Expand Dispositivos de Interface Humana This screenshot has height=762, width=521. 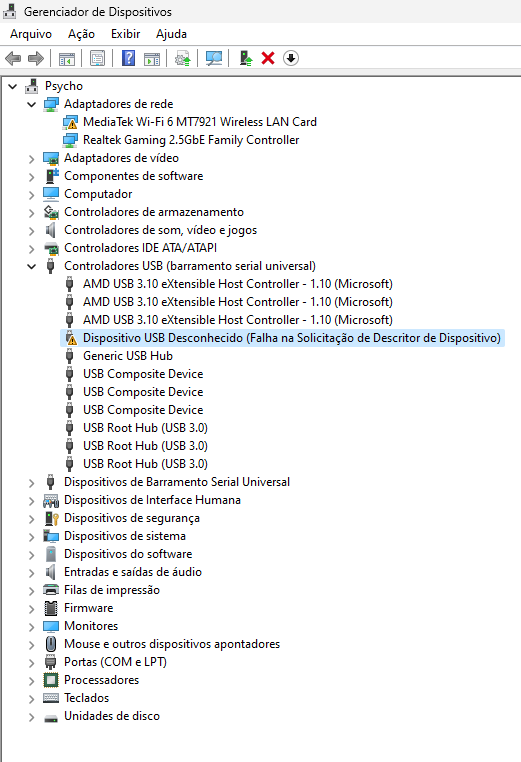click(x=32, y=501)
